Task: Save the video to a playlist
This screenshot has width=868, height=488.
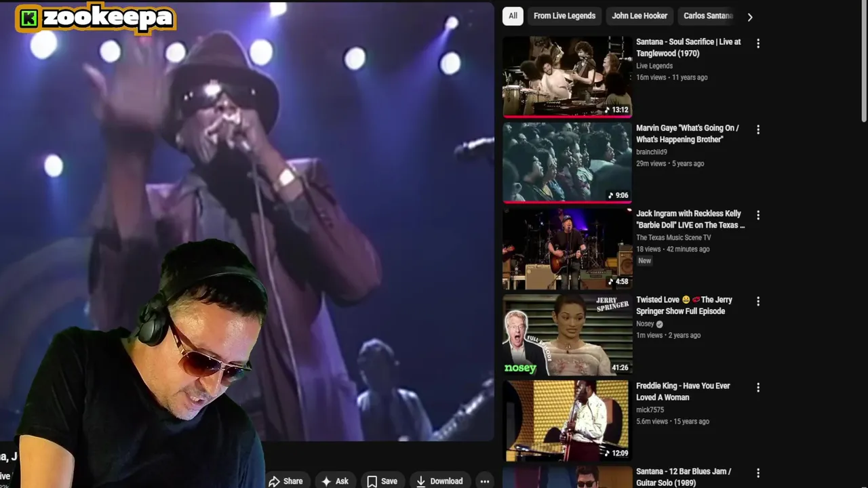Action: [382, 481]
